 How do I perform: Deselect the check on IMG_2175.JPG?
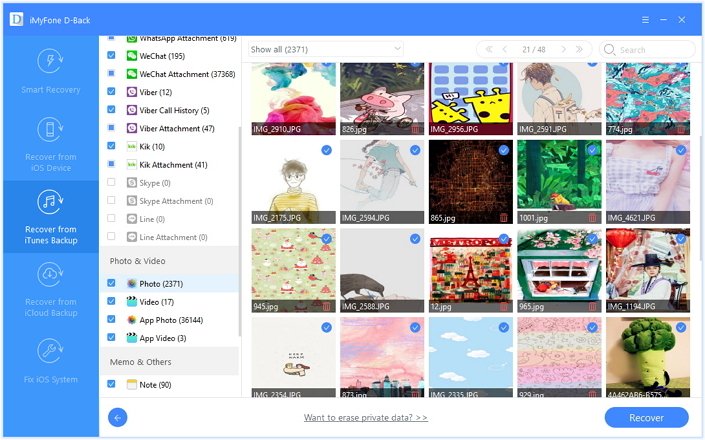point(326,150)
